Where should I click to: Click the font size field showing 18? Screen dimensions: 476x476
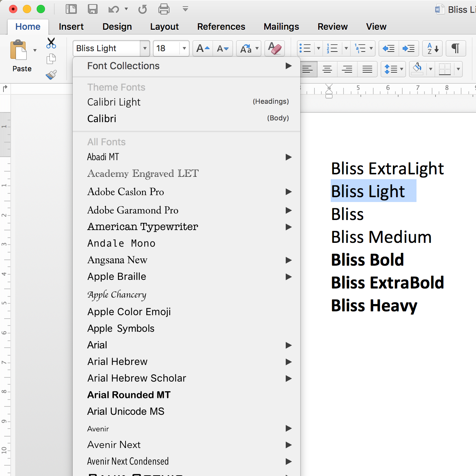pyautogui.click(x=167, y=48)
